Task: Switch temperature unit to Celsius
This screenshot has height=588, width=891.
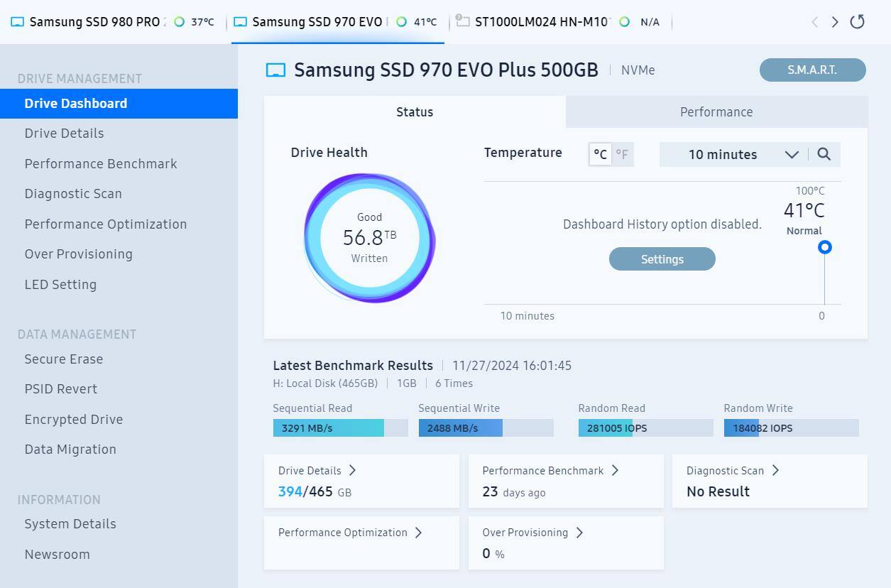Action: click(x=600, y=154)
